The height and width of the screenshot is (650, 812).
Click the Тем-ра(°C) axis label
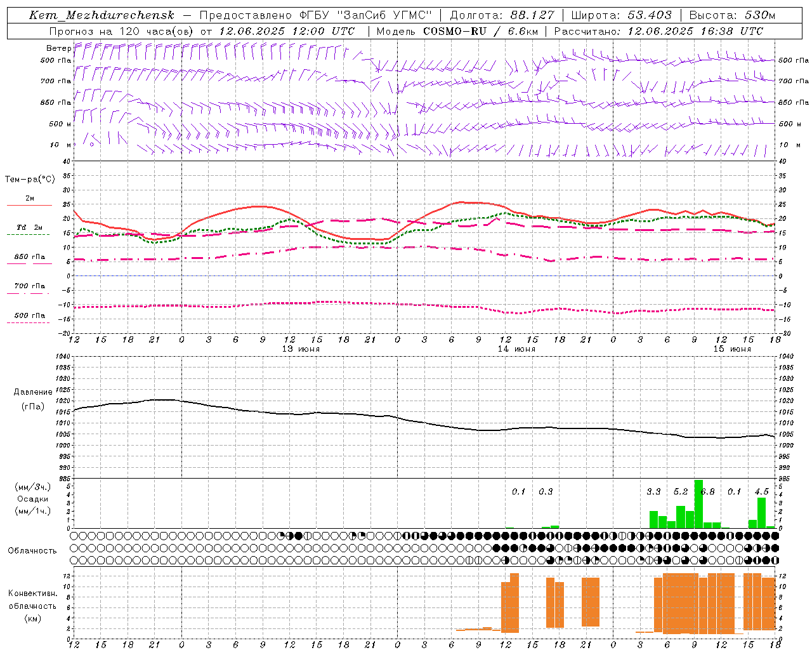(30, 180)
